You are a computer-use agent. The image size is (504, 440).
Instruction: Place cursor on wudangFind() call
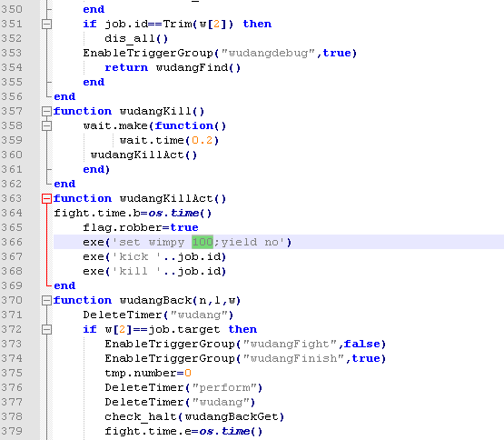pyautogui.click(x=198, y=67)
